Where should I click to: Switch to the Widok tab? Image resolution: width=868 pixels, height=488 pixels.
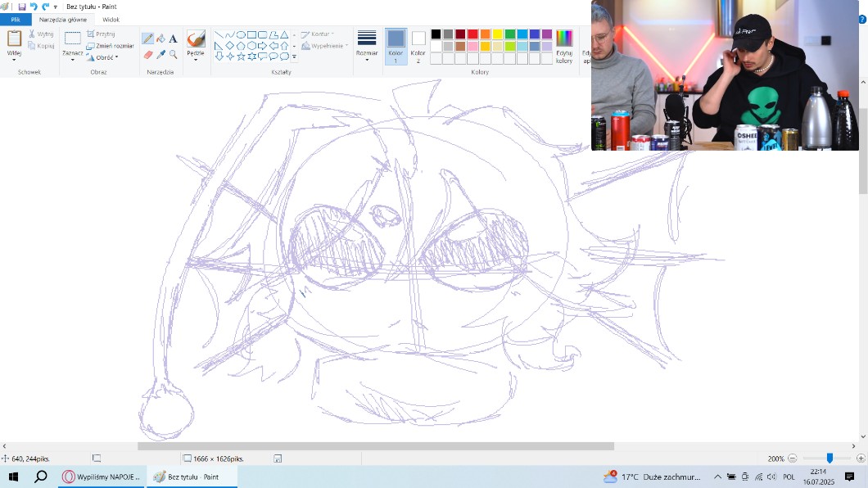[x=111, y=20]
